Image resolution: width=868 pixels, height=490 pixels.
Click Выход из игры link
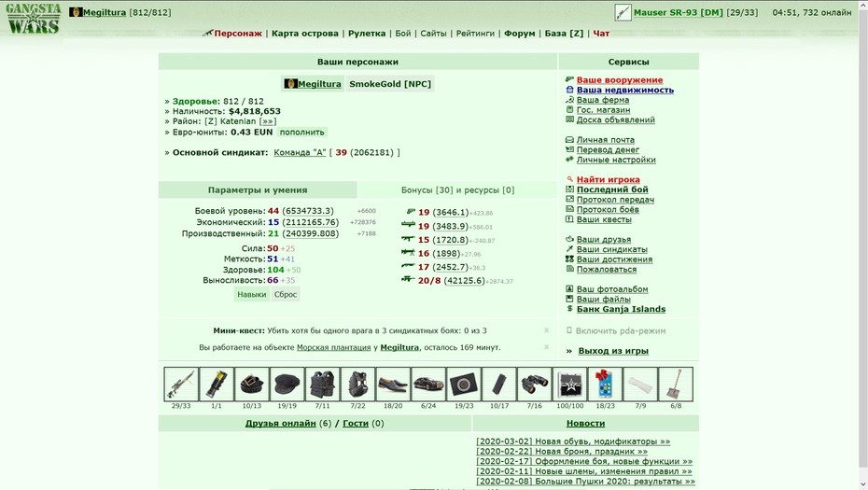(613, 351)
